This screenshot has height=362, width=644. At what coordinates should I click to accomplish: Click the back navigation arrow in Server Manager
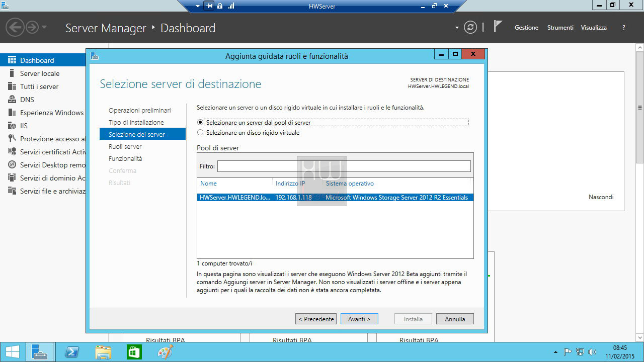[x=15, y=27]
